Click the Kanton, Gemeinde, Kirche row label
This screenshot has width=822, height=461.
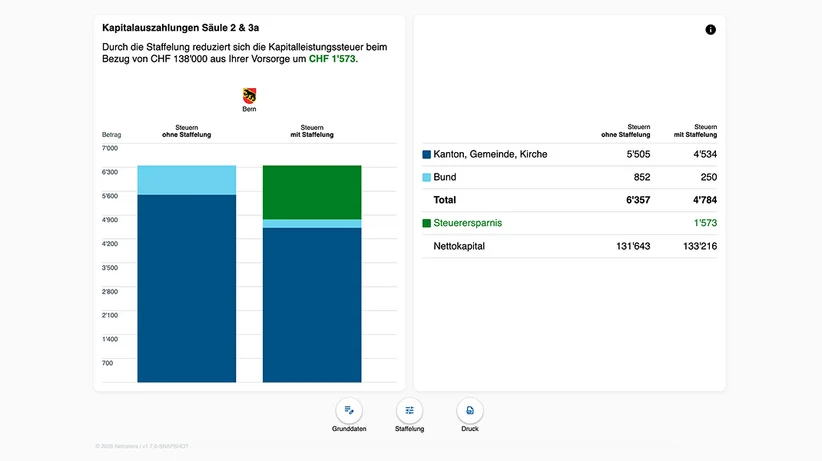tap(490, 154)
